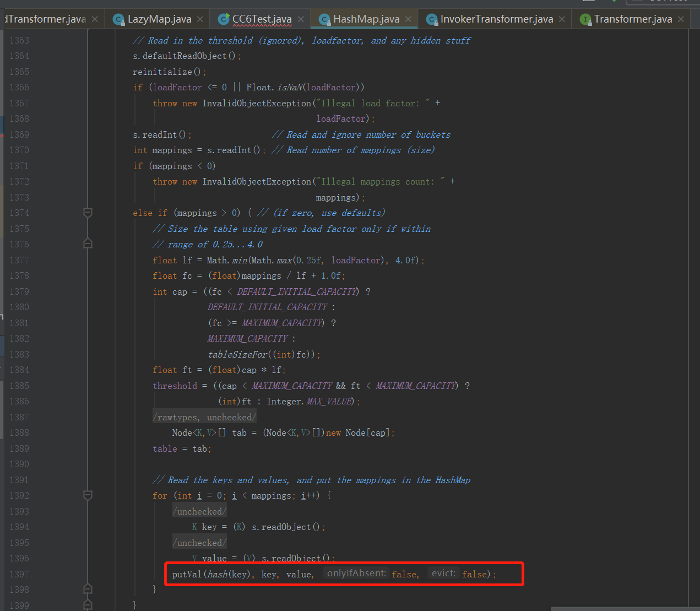The height and width of the screenshot is (611, 700).
Task: Click the CC6Test.java runnable class icon
Action: click(x=223, y=19)
